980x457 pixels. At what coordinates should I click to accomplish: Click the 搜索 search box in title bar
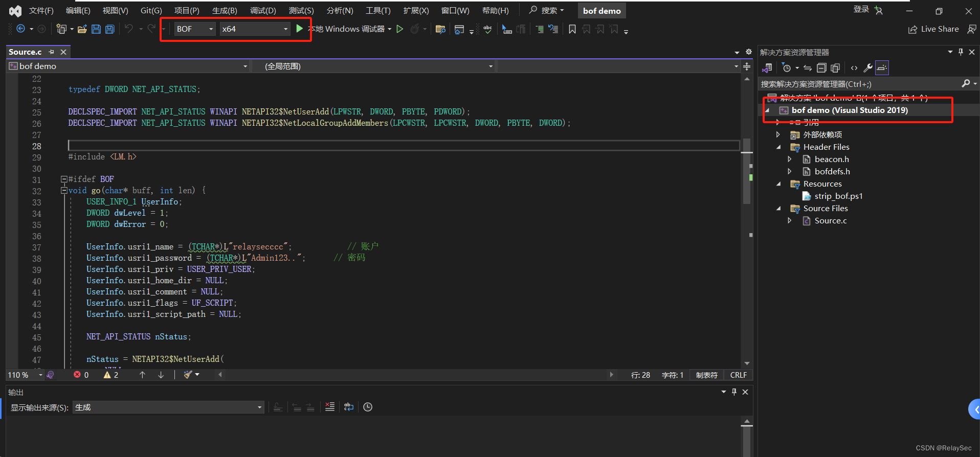(547, 10)
